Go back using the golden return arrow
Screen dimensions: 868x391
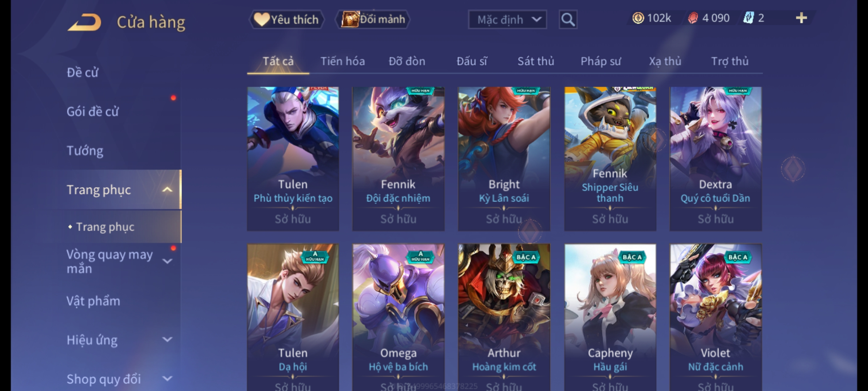[x=84, y=22]
